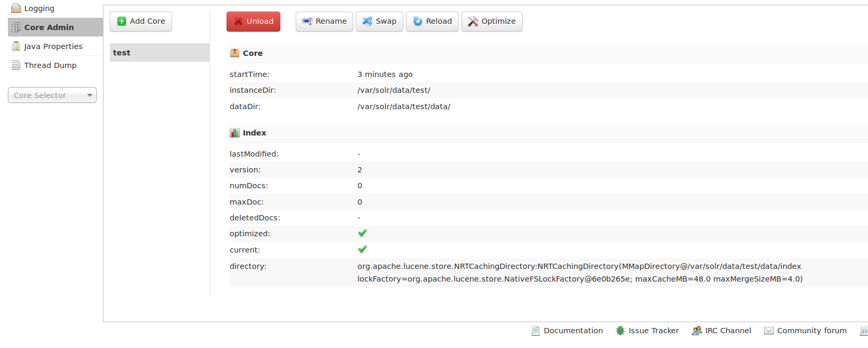868x348 pixels.
Task: Click the Community forum envelope icon
Action: [769, 331]
